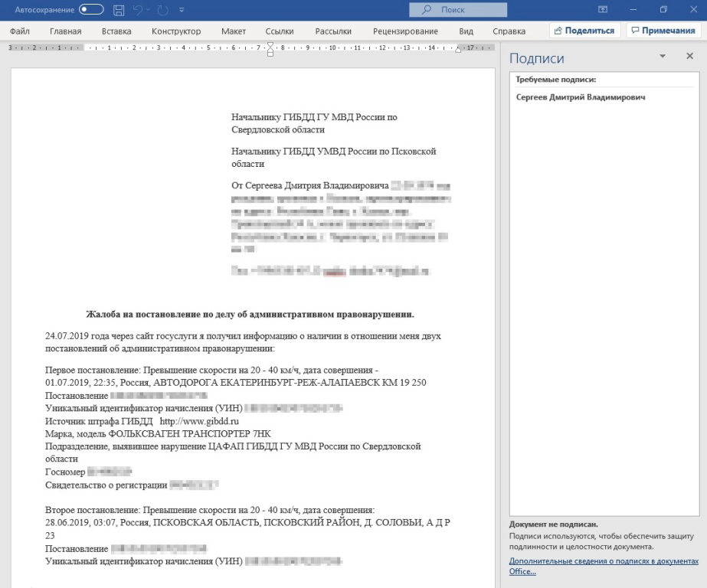Click the first line indent marker on ruler
The width and height of the screenshot is (707, 588).
coord(270,44)
